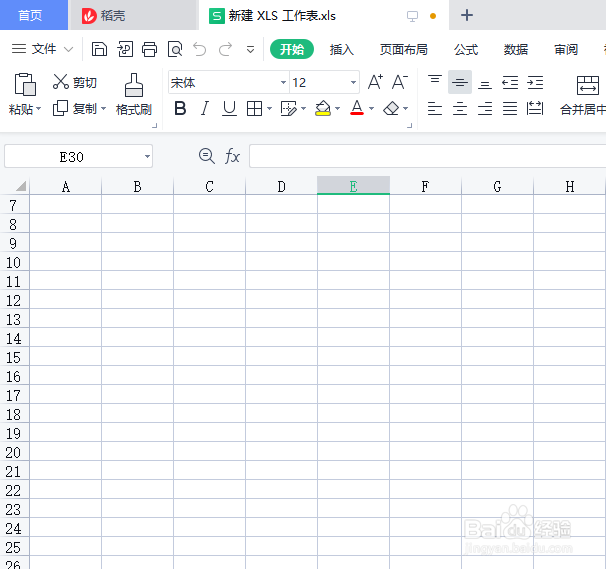The height and width of the screenshot is (569, 606).
Task: Toggle Underline formatting
Action: pyautogui.click(x=229, y=108)
